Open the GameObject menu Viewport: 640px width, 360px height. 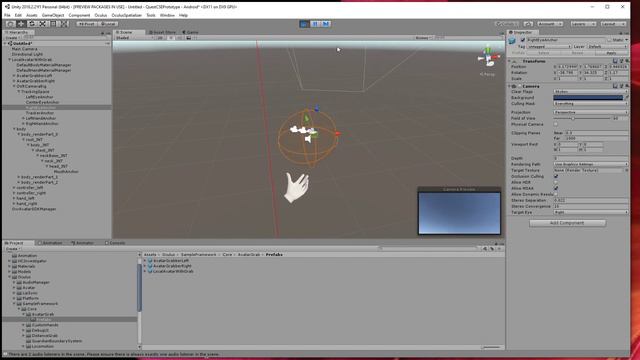click(53, 15)
